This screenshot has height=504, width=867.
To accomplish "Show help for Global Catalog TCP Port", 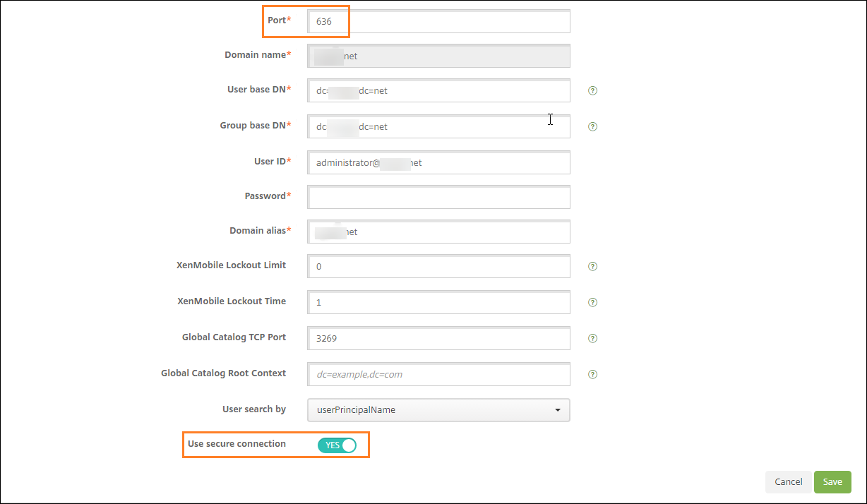I will (593, 339).
